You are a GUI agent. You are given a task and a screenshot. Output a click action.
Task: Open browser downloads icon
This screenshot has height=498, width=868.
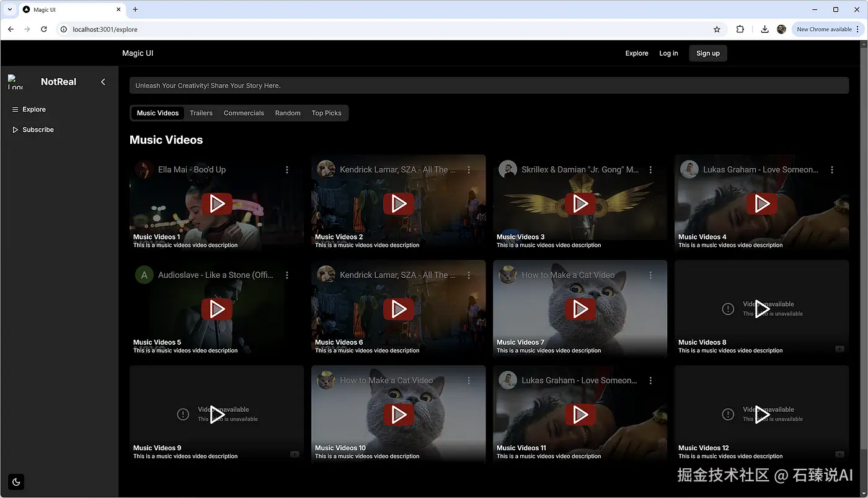[764, 29]
